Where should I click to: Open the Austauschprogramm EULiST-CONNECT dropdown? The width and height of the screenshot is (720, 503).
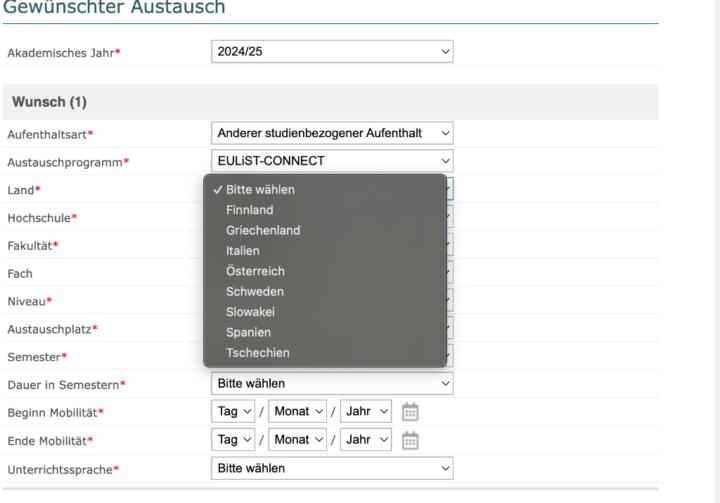(333, 160)
